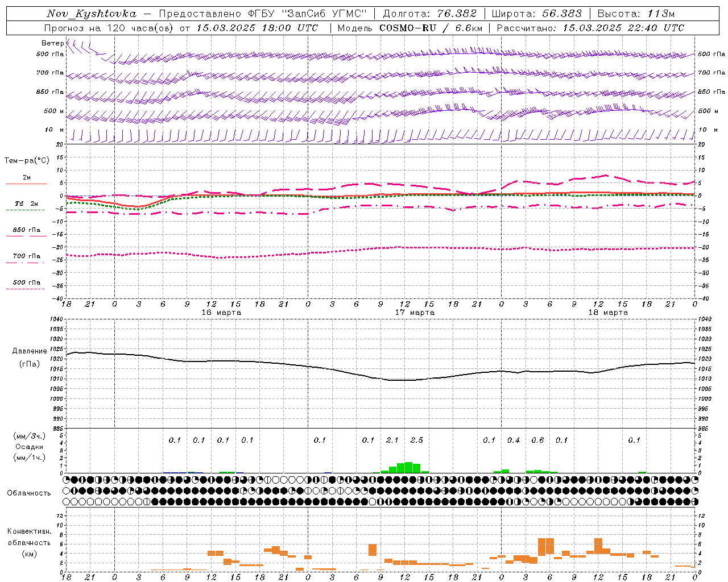728x582 pixels.
Task: Click the (км) unit label
Action: point(30,554)
